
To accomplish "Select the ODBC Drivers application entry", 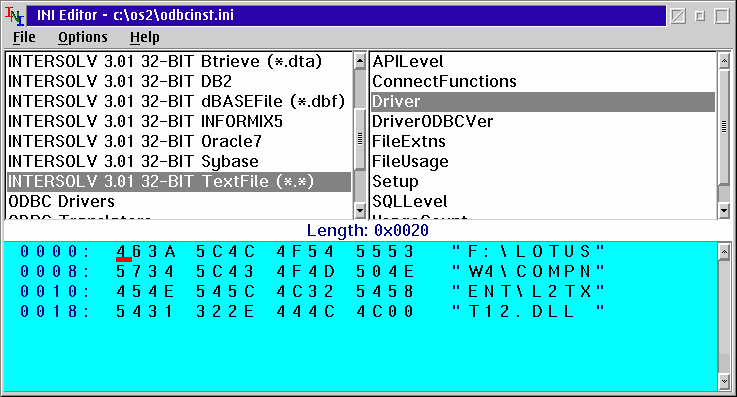I will 179,202.
